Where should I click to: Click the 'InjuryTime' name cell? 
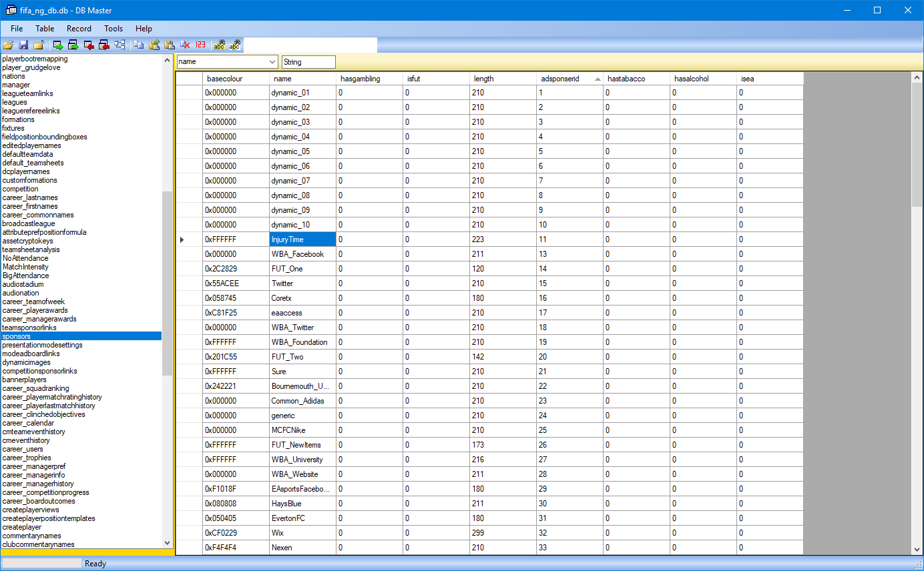pos(302,239)
